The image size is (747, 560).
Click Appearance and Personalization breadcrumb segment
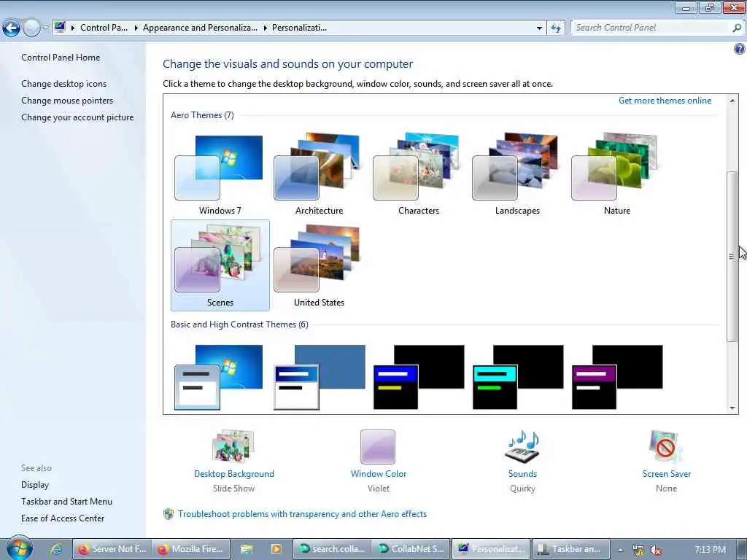(x=200, y=28)
